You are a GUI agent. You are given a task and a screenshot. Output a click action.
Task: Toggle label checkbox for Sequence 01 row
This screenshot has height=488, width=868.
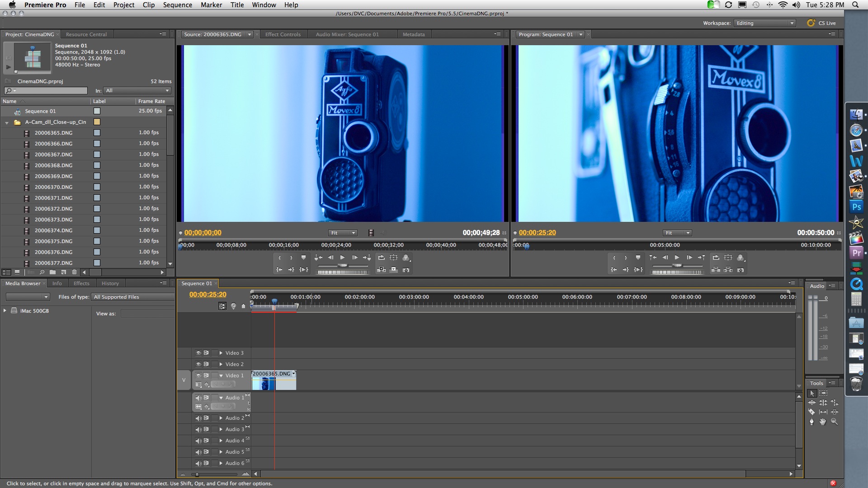97,111
